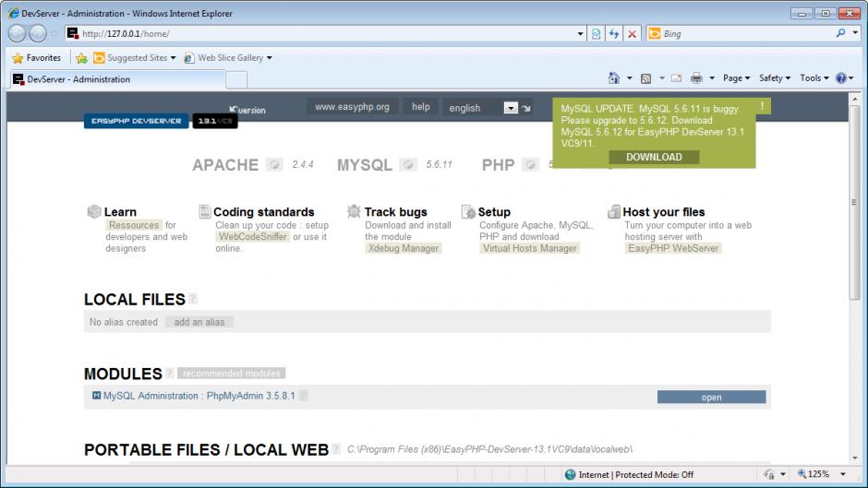Refresh the page using address bar icon
This screenshot has width=868, height=488.
click(x=614, y=33)
